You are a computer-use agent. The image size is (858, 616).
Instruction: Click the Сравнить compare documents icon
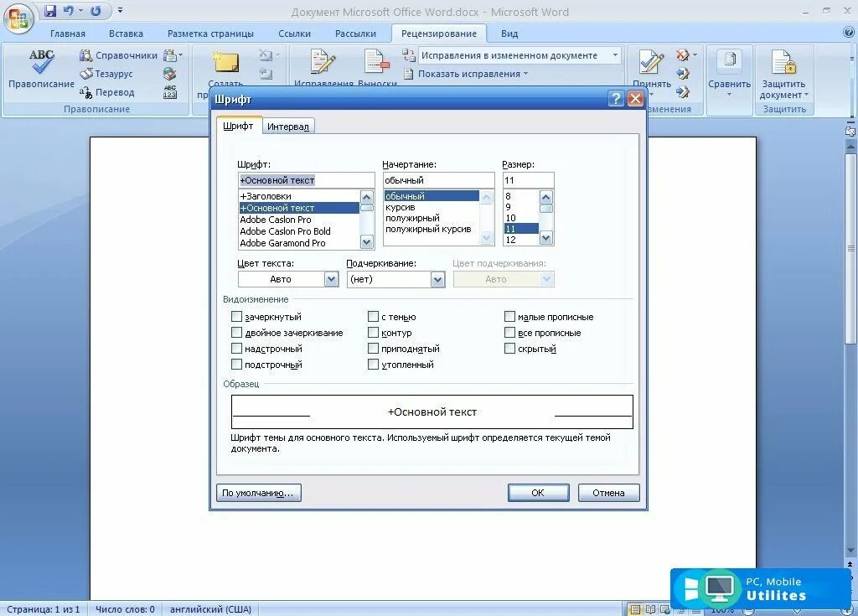pyautogui.click(x=730, y=60)
